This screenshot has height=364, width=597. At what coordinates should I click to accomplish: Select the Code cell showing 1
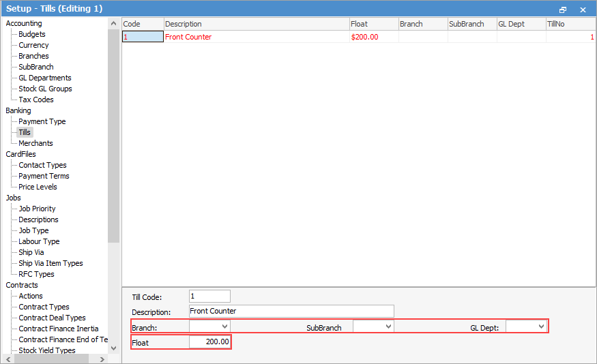143,37
